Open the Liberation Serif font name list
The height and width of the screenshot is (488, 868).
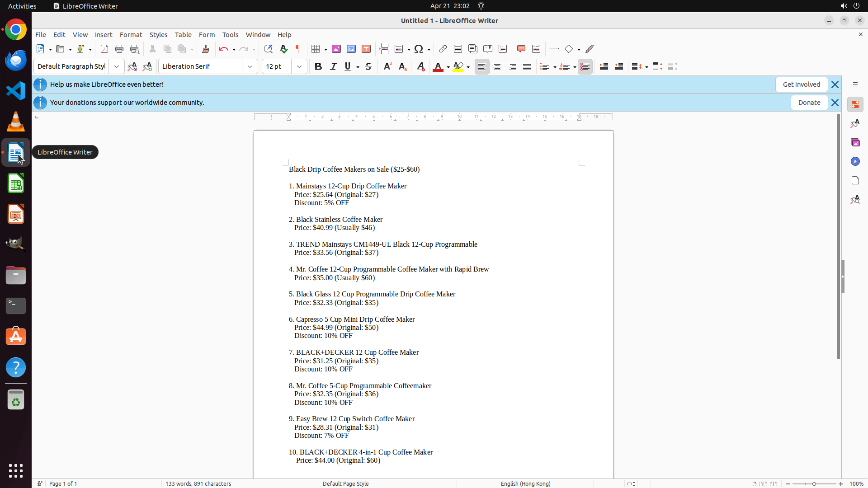[250, 66]
